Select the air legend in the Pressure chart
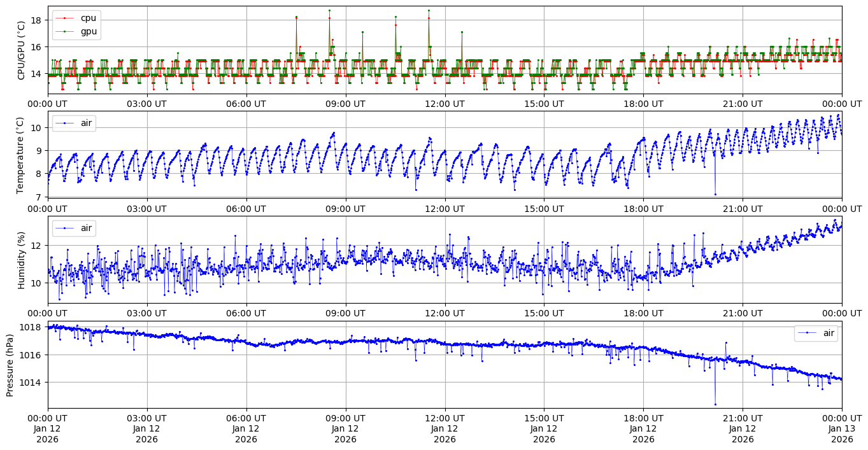The height and width of the screenshot is (450, 868). 816,333
